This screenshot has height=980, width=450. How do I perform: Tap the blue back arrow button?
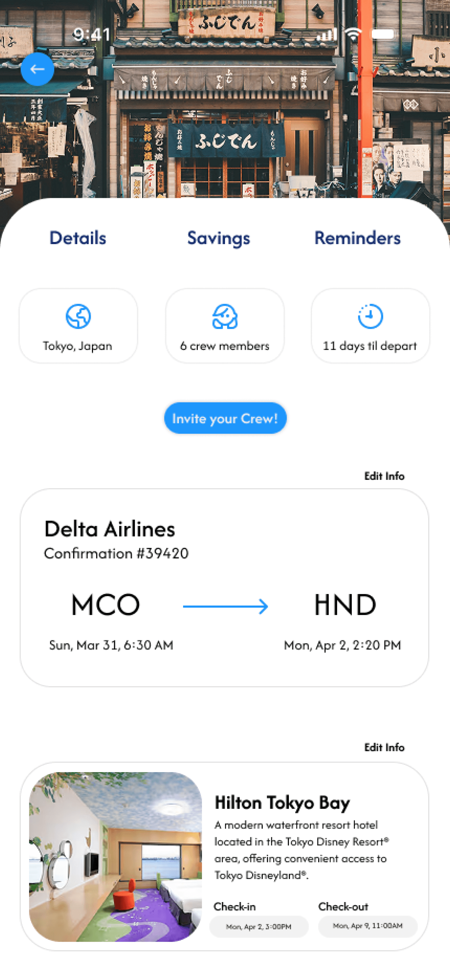pos(37,69)
